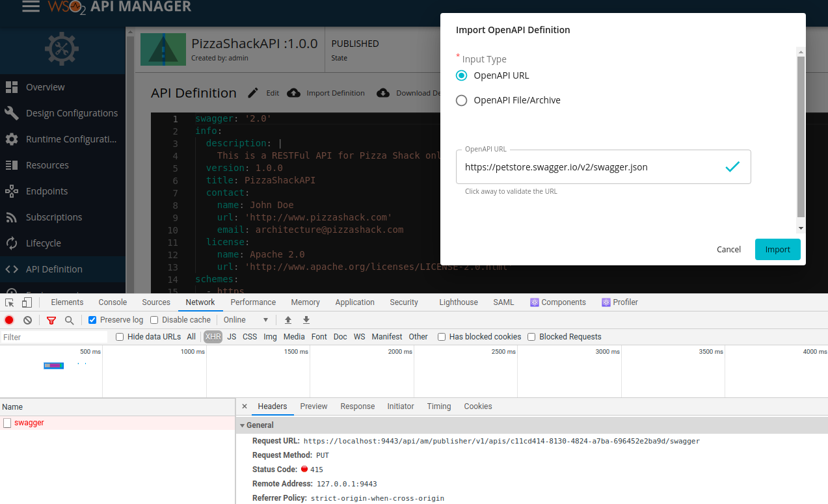Open the Performance tab
828x504 pixels.
(x=253, y=302)
